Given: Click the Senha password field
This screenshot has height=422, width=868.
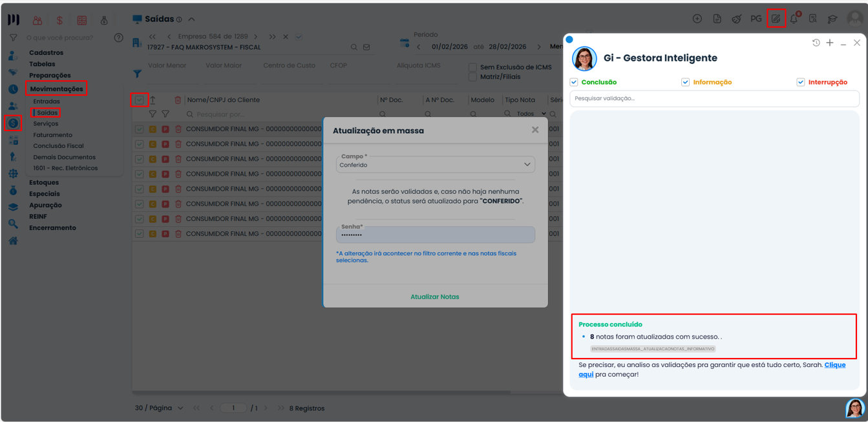Looking at the screenshot, I should click(436, 234).
